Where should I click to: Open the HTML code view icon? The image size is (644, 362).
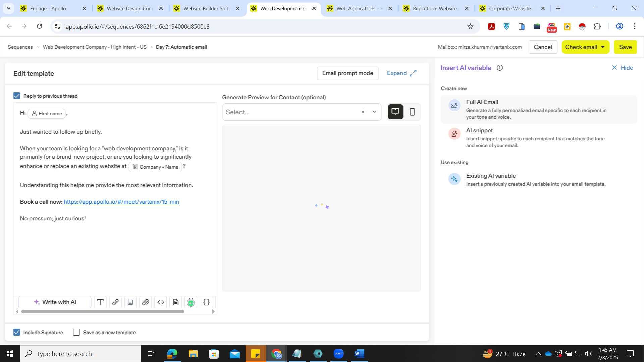[x=161, y=302]
